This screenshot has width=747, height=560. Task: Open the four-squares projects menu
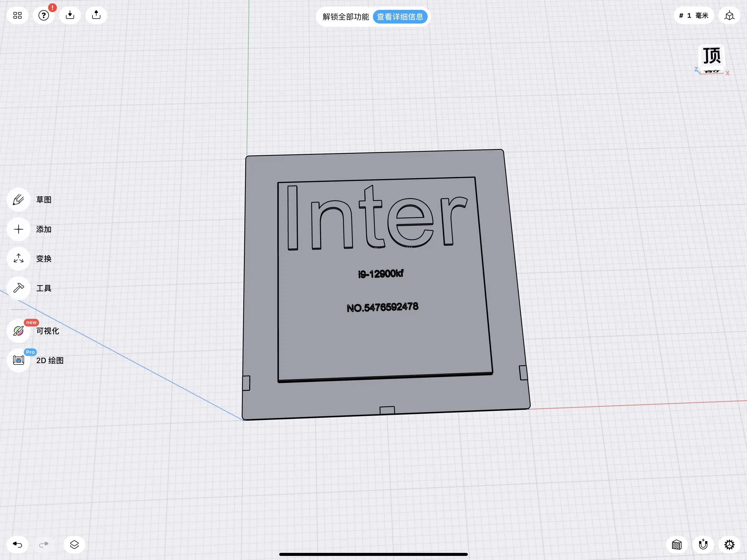tap(17, 15)
